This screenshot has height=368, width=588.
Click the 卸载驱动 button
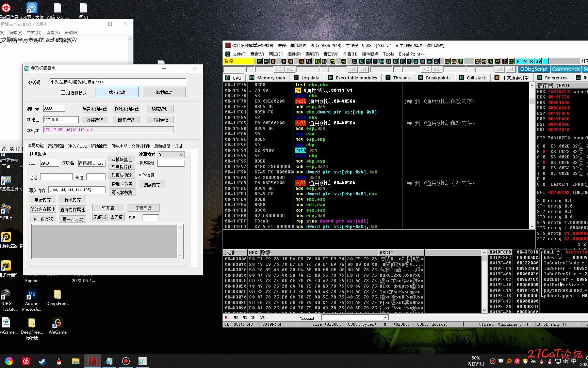pos(164,92)
